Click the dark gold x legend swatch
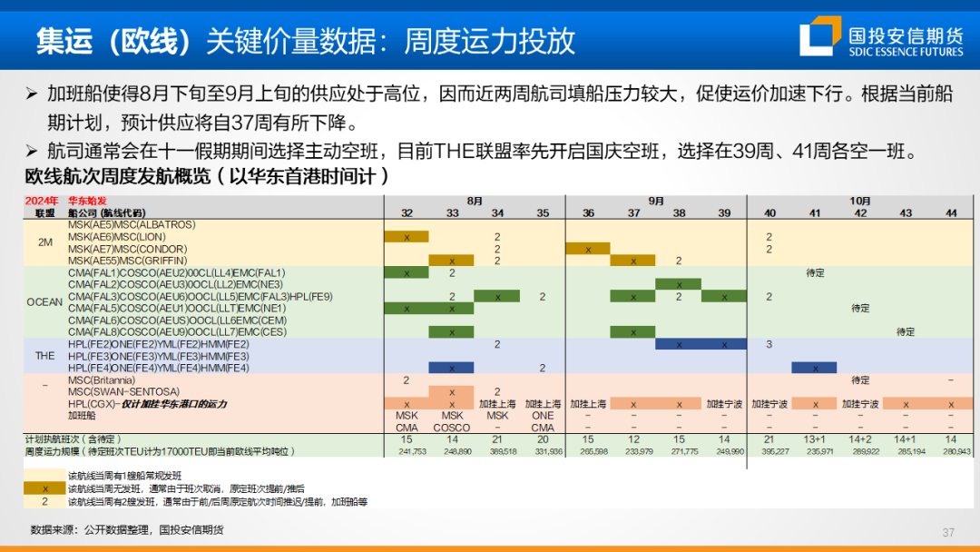This screenshot has height=552, width=980. [44, 488]
